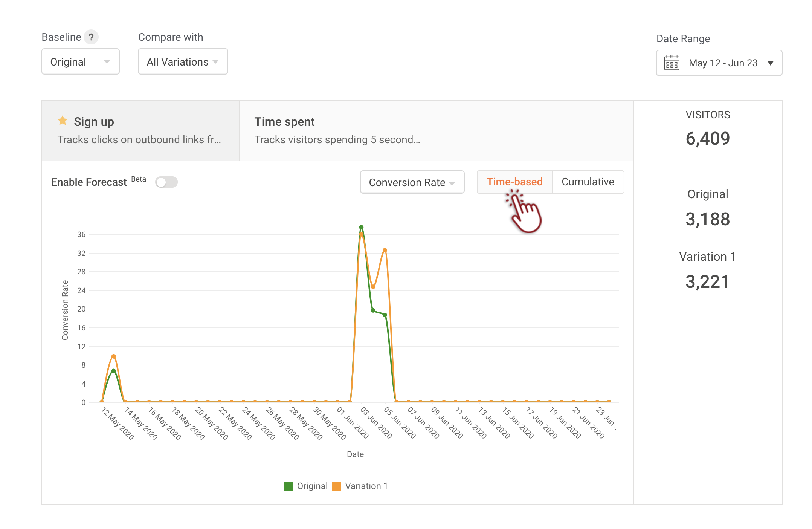The image size is (812, 529).
Task: Click the Baseline help question mark icon
Action: 91,37
